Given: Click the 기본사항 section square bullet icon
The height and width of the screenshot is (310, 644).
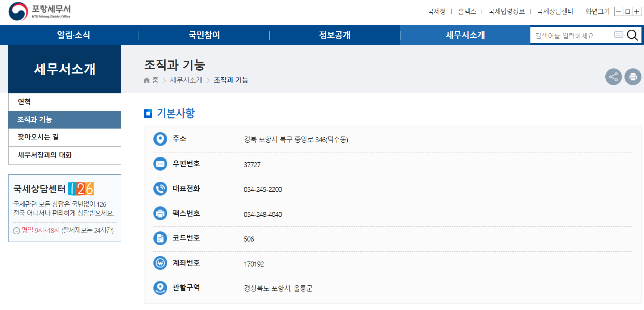Looking at the screenshot, I should coord(148,114).
